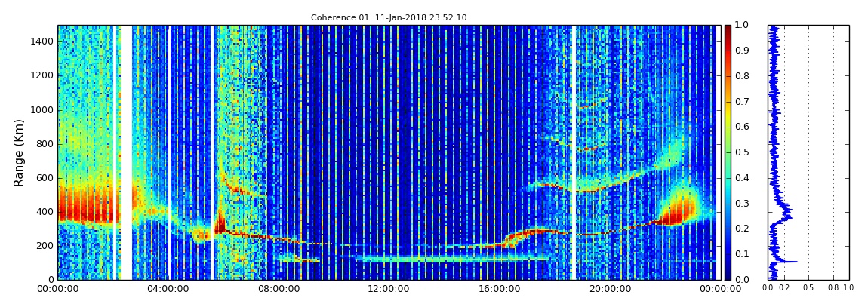Click the 0.2 tick label of the profile plot
This screenshot has width=868, height=307.
[784, 288]
